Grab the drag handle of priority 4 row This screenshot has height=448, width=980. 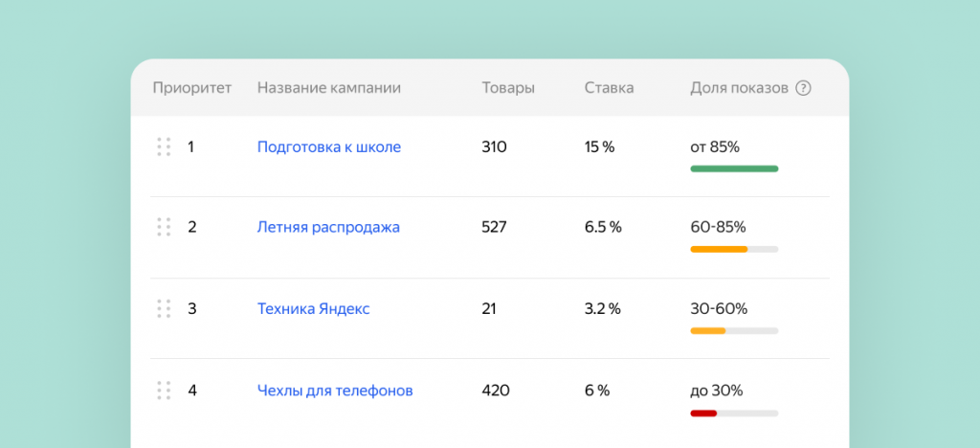click(x=164, y=391)
